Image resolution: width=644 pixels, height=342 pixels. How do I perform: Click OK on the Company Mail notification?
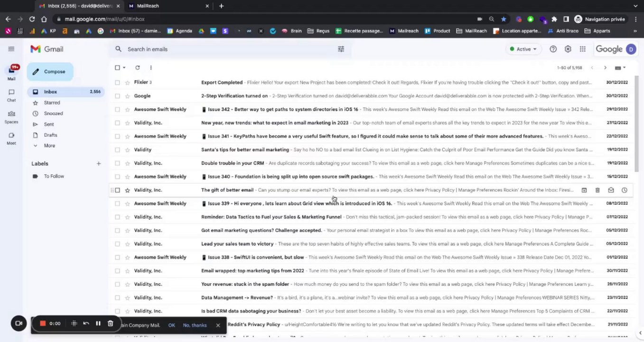tap(171, 325)
